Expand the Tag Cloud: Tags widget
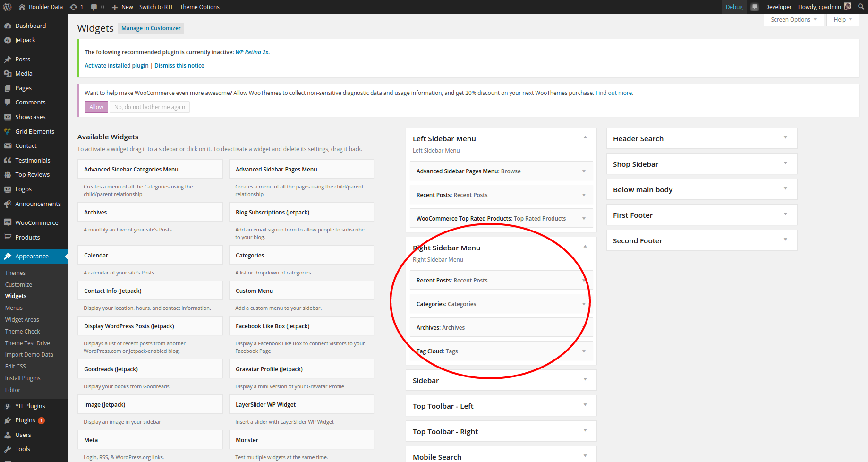The height and width of the screenshot is (462, 868). pos(584,351)
